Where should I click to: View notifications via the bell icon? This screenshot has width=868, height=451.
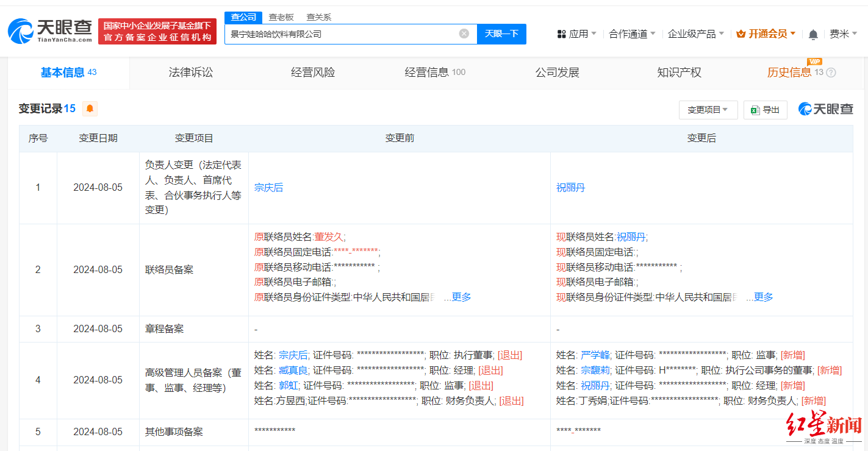click(x=813, y=34)
